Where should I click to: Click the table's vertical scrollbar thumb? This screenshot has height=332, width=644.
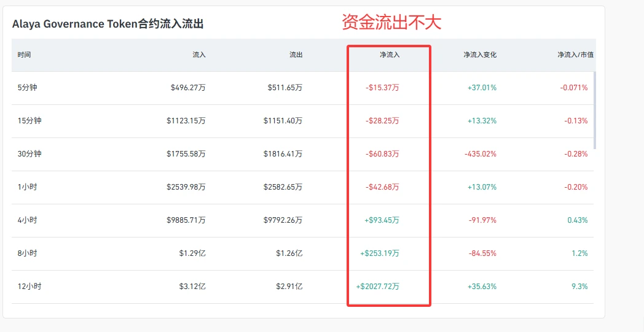point(595,110)
